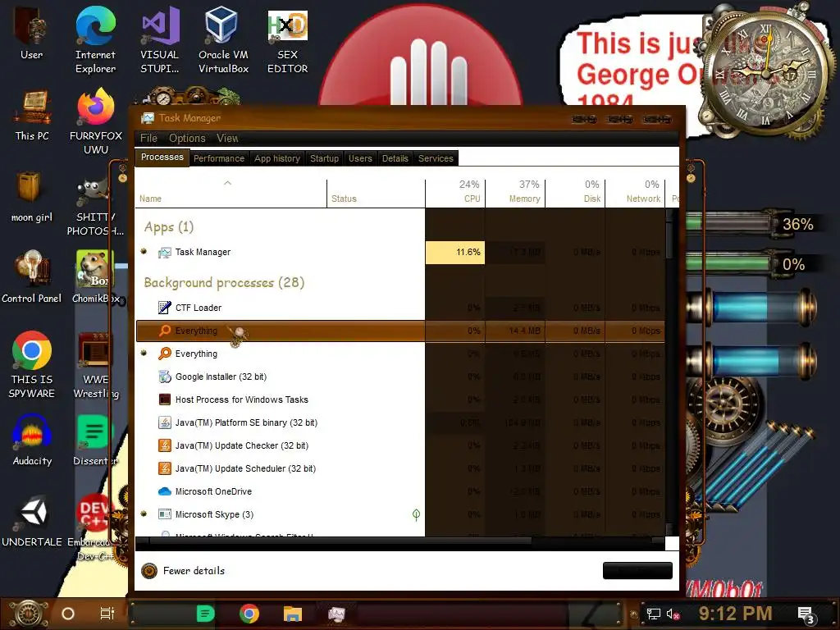Sort by the Name column header

pyautogui.click(x=231, y=194)
